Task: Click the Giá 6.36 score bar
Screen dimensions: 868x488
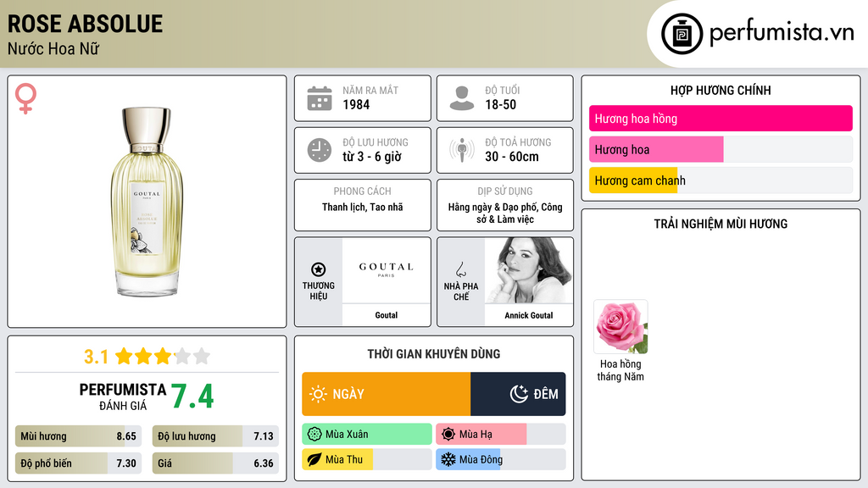Action: 215,463
